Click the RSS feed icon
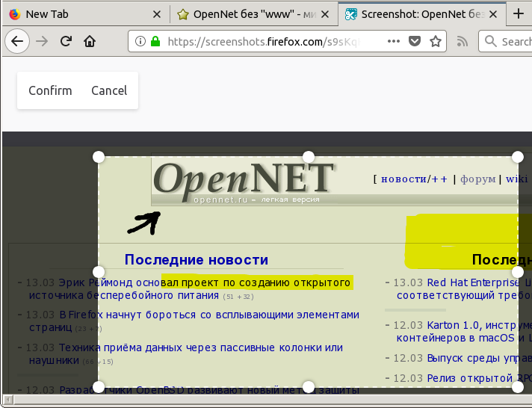This screenshot has width=532, height=408. [x=461, y=42]
